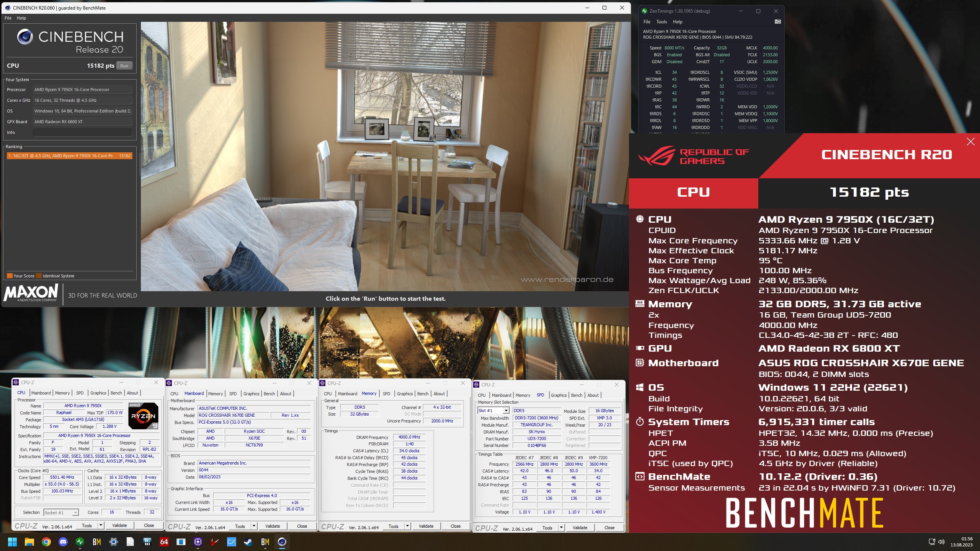Switch to CPU-Z via purple chip taskbar icon
Screen dimensions: 980x551
pos(198,542)
